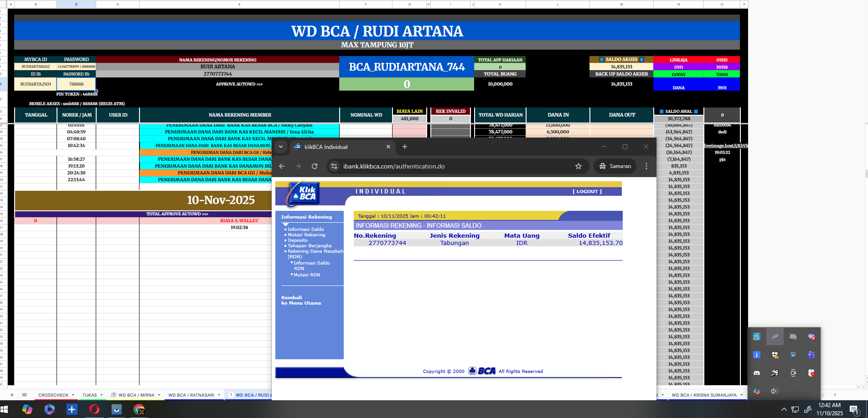Open the Chrome three-dot menu
Screen dimensions: 868x418
click(x=646, y=166)
